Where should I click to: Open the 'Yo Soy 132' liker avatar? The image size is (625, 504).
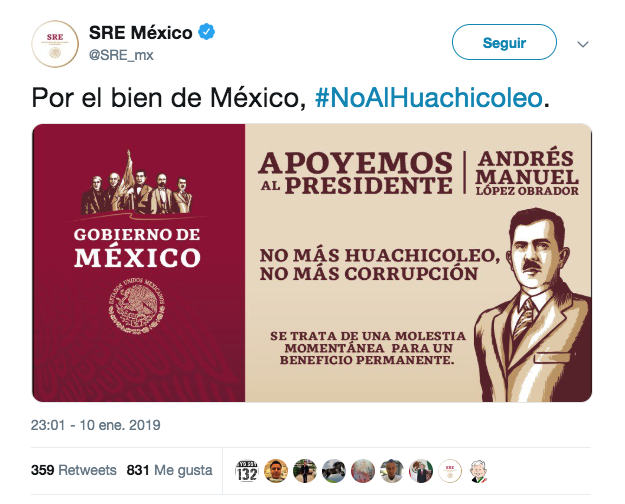click(x=247, y=471)
